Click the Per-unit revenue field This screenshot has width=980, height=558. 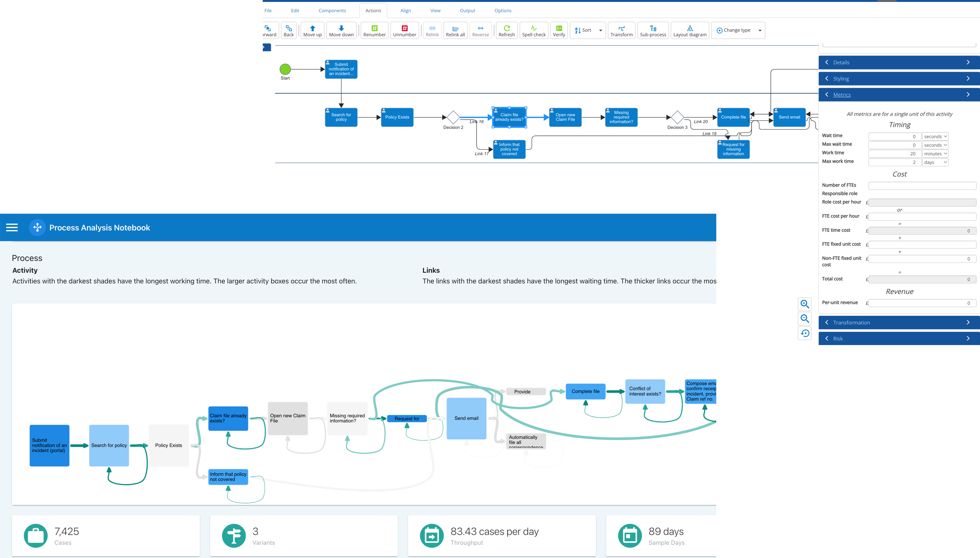click(x=922, y=303)
